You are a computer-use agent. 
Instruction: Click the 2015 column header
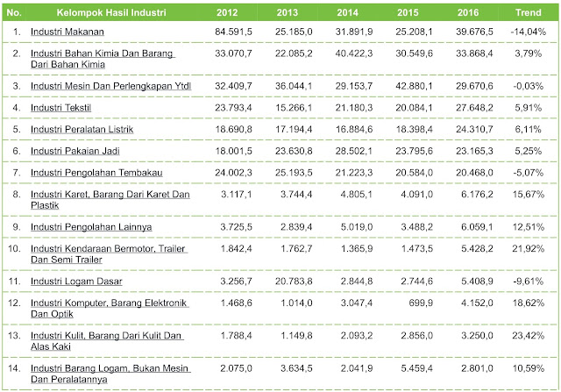[408, 13]
